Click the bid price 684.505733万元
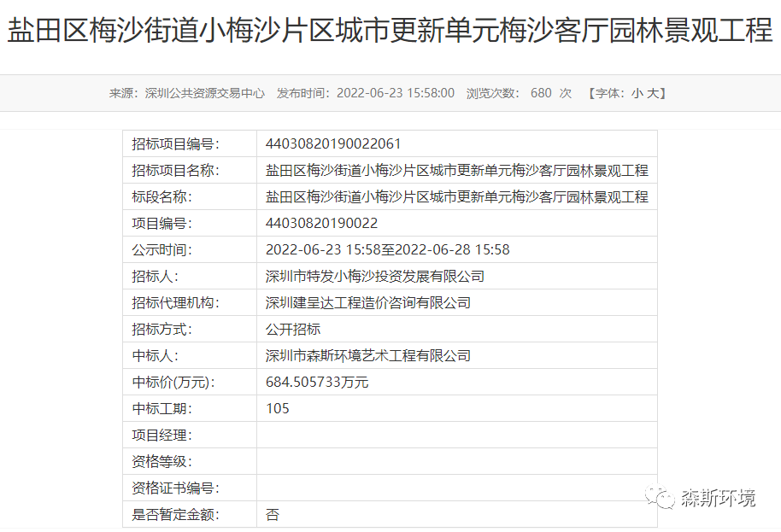781x532 pixels. 317,382
